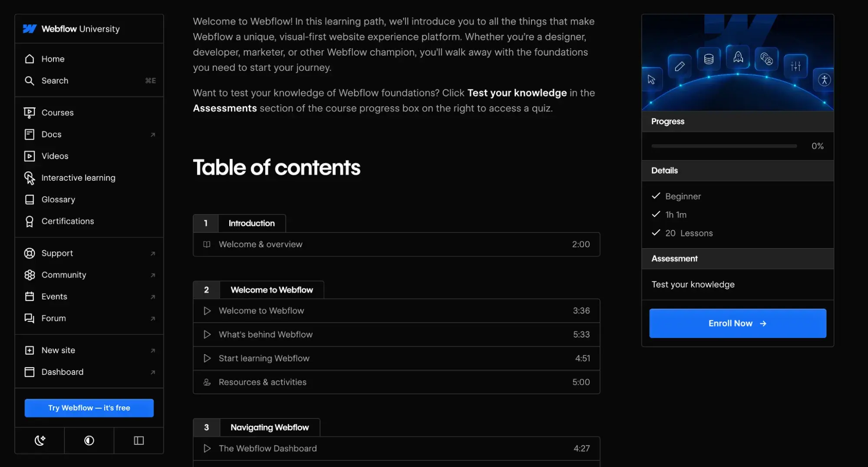Open the Community flower icon
The image size is (868, 467).
[30, 275]
